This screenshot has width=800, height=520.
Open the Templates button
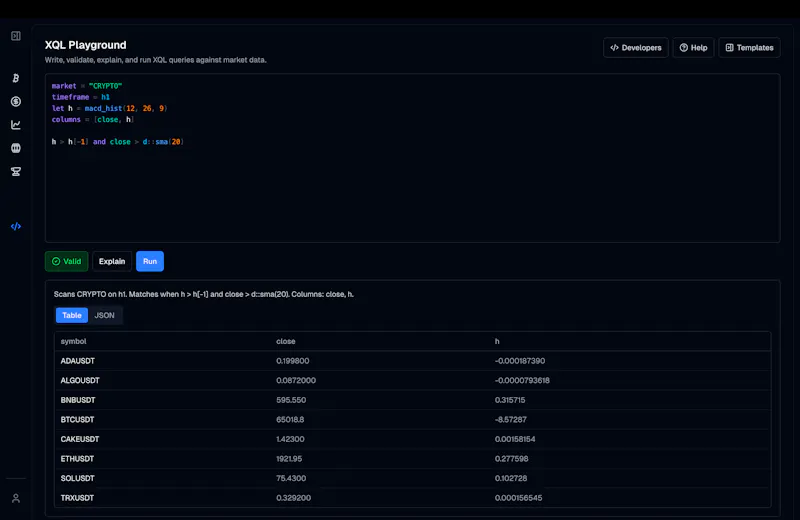pyautogui.click(x=749, y=47)
